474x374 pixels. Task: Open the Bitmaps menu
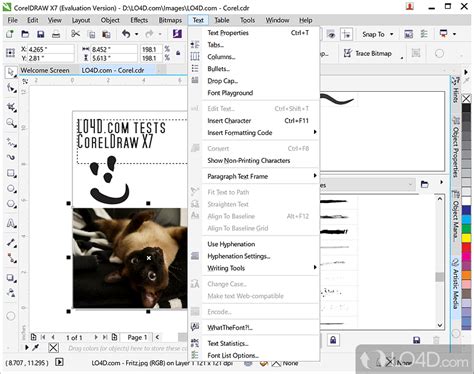pos(170,20)
